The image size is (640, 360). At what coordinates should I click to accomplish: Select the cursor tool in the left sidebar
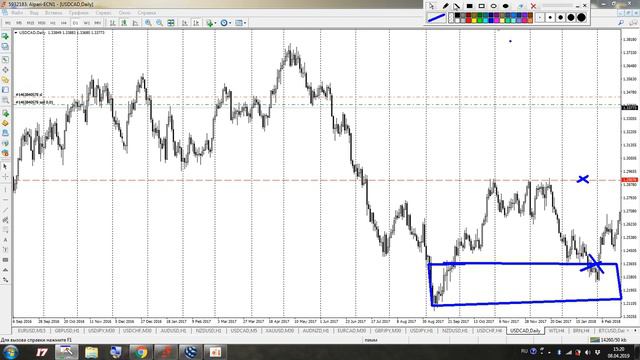tap(5, 167)
